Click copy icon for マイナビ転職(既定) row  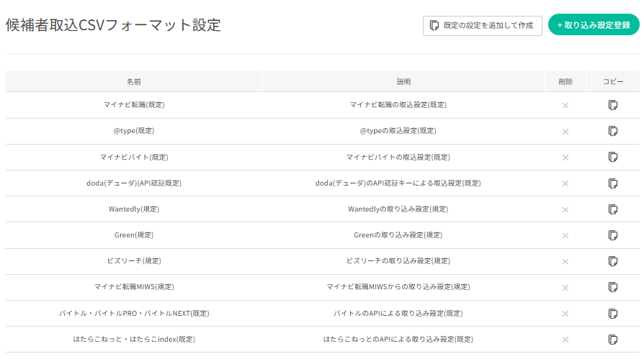click(613, 105)
